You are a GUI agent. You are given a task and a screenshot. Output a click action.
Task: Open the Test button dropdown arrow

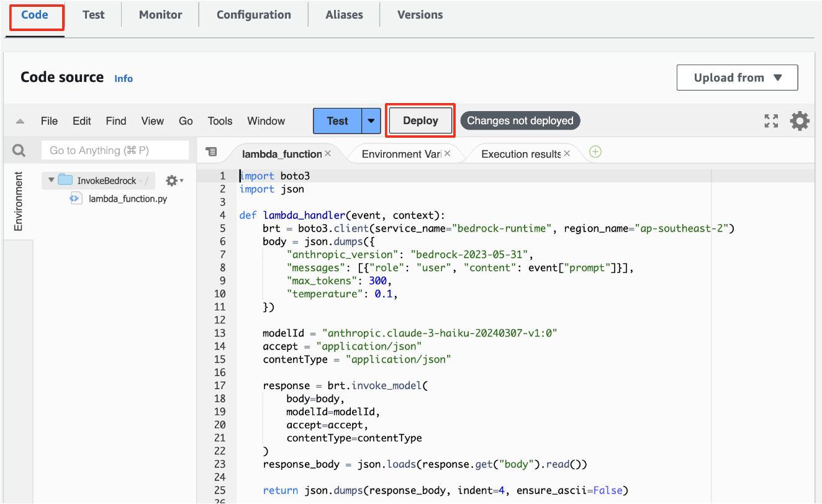point(370,120)
